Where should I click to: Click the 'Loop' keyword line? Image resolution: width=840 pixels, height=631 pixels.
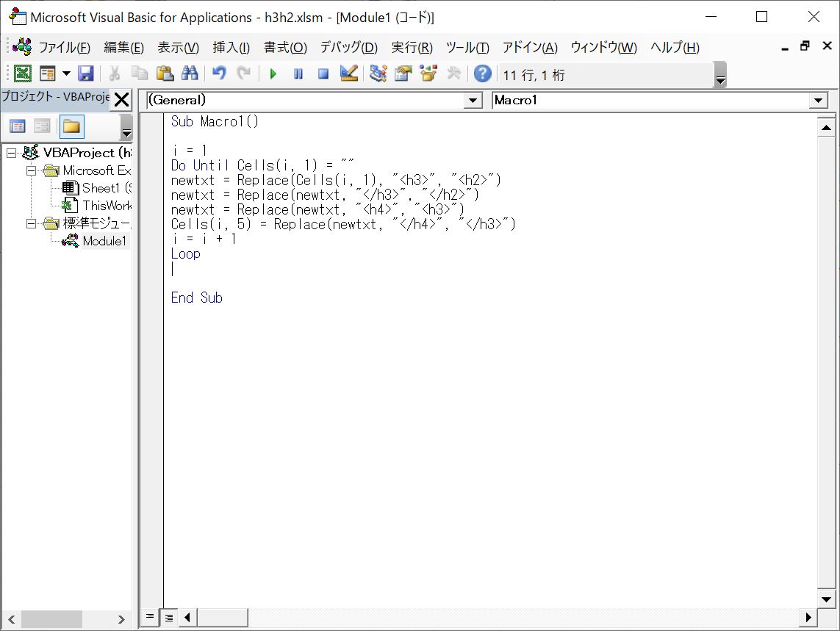tap(185, 254)
